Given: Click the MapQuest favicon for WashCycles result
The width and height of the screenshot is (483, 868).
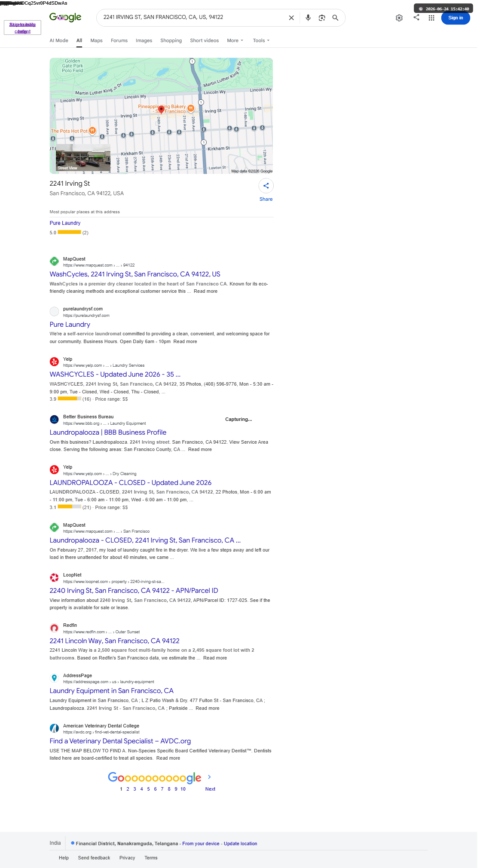Looking at the screenshot, I should pos(54,261).
